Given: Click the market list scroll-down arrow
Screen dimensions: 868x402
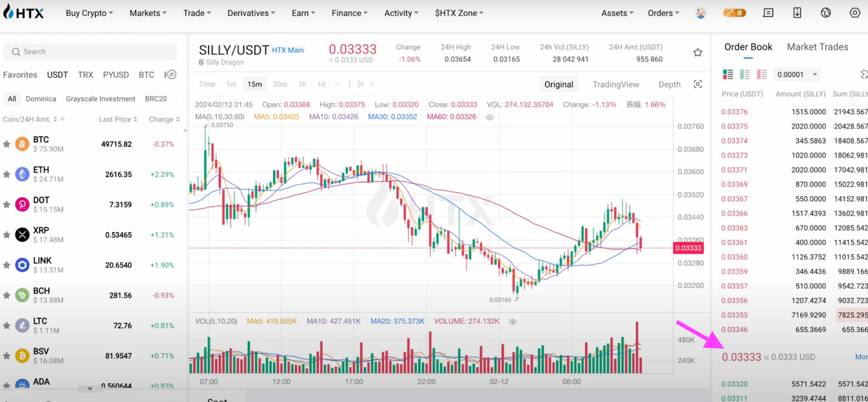Looking at the screenshot, I should [x=90, y=388].
